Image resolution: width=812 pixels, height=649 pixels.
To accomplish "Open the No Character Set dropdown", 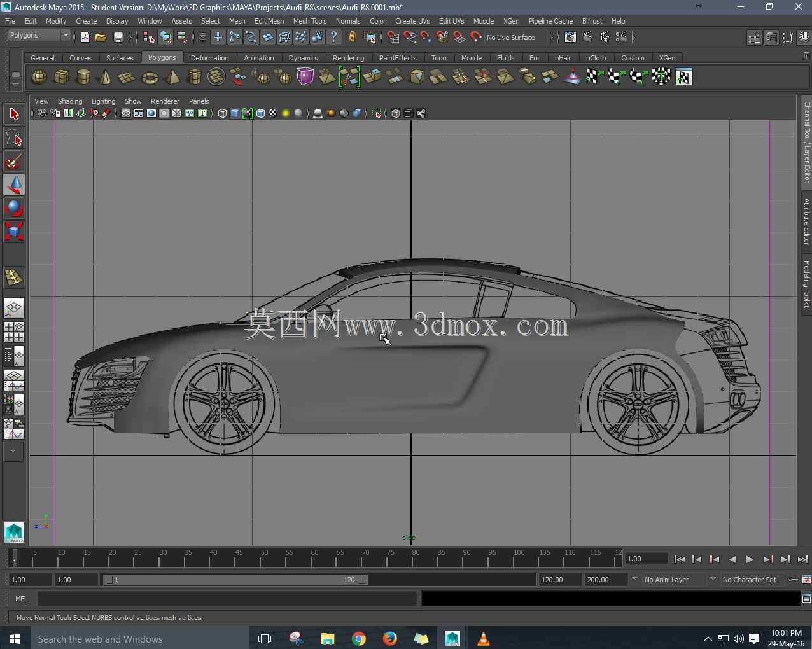I will click(753, 580).
